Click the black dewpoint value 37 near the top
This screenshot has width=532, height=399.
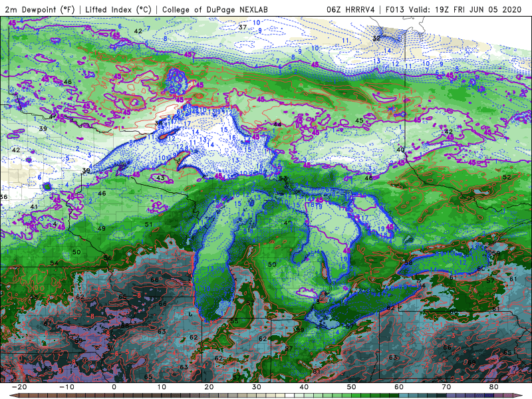242,27
